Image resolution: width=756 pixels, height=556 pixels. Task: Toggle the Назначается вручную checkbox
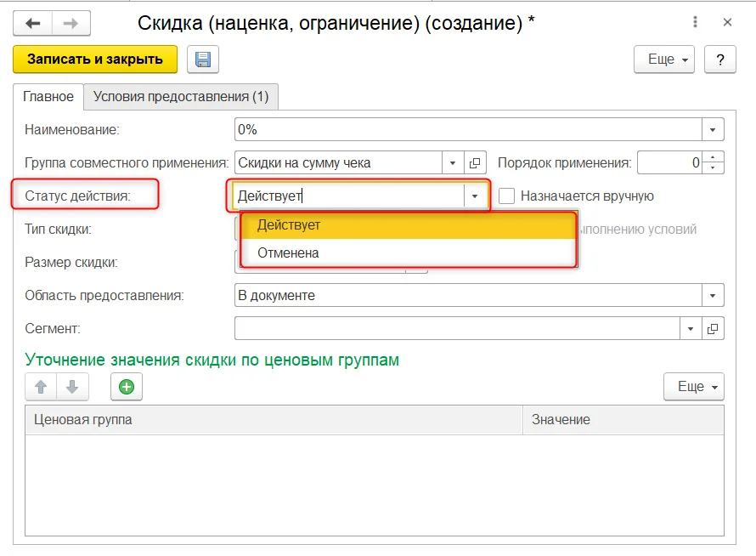506,196
